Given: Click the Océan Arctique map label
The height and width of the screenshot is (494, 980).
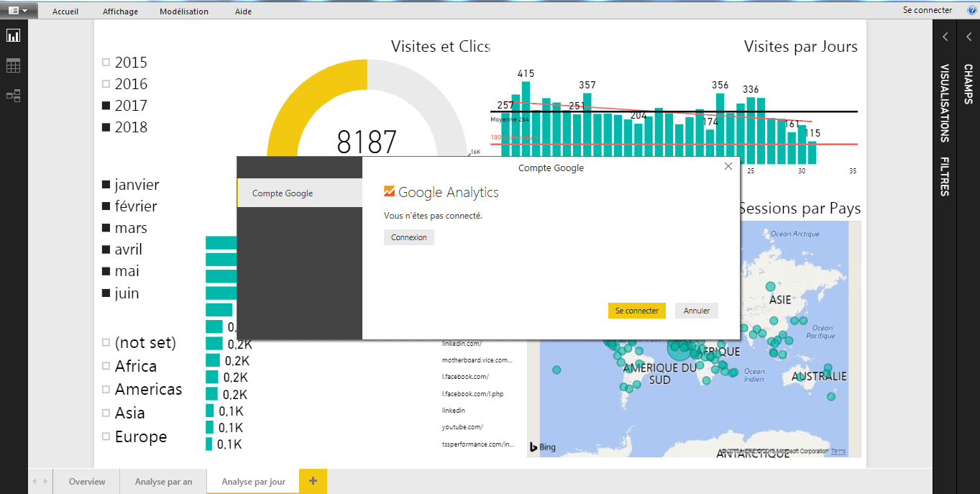Looking at the screenshot, I should coord(794,234).
